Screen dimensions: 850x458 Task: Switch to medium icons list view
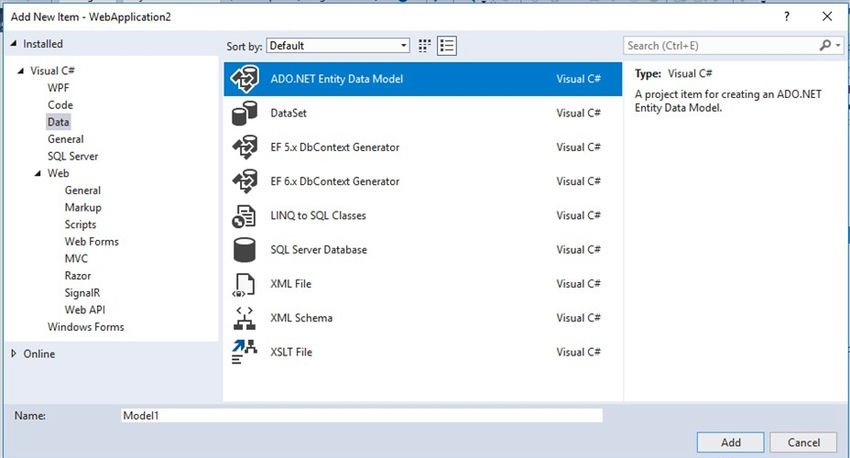(x=447, y=46)
